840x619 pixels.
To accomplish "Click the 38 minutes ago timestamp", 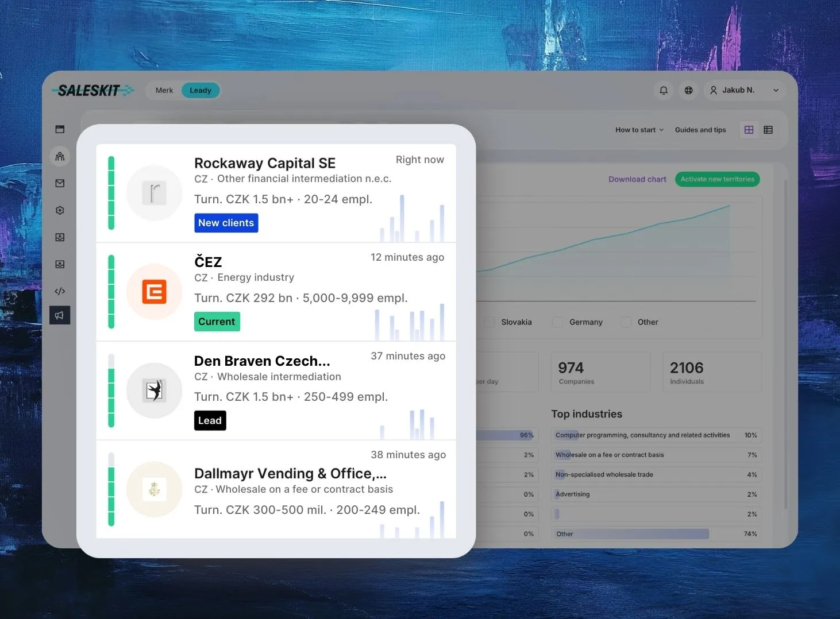I will point(408,455).
